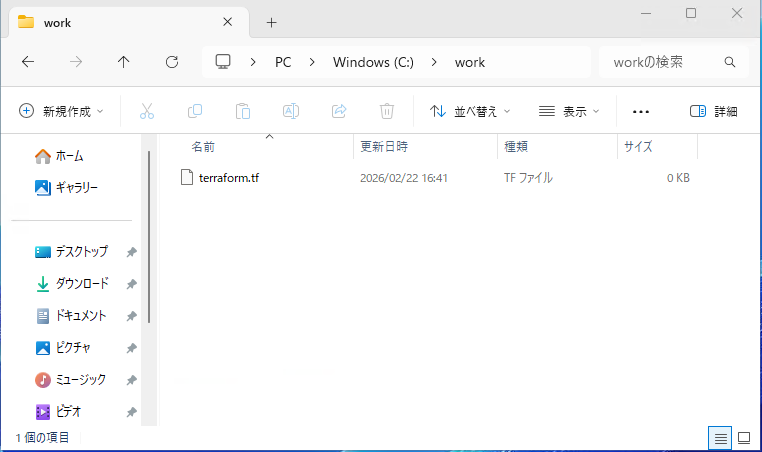
Task: Click the Cut scissors icon in toolbar
Action: click(x=147, y=111)
